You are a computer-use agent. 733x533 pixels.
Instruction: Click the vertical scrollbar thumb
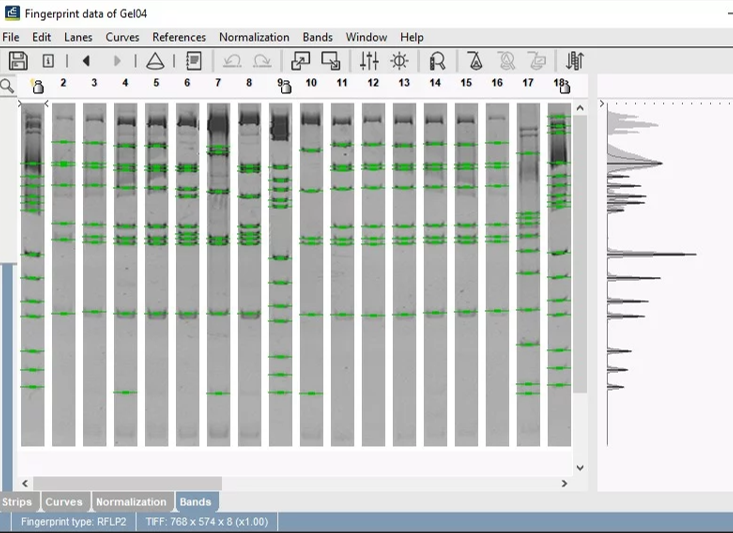click(x=580, y=254)
